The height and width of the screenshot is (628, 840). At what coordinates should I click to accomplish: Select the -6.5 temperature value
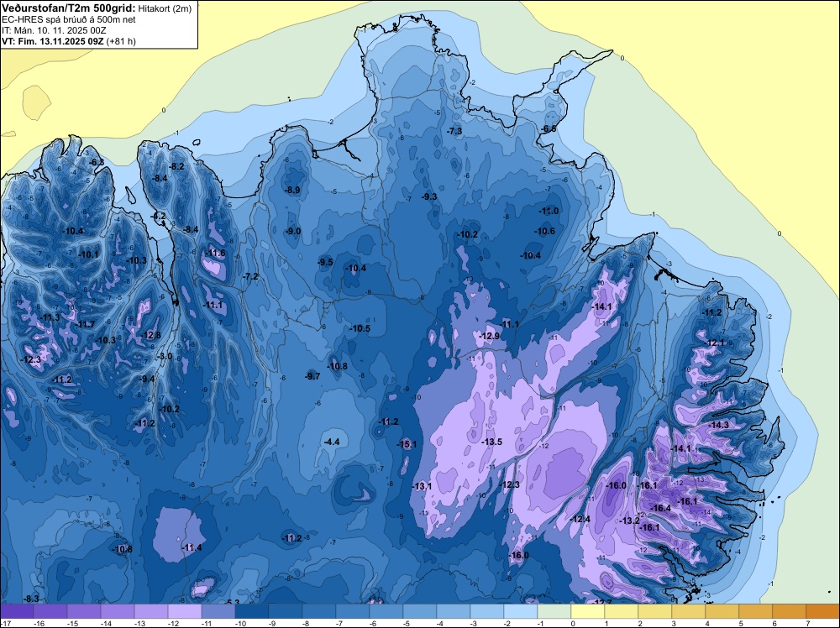coord(549,129)
